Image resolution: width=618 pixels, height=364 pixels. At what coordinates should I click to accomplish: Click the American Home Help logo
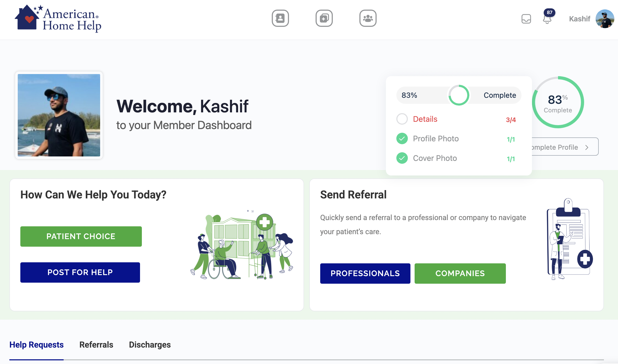tap(57, 18)
